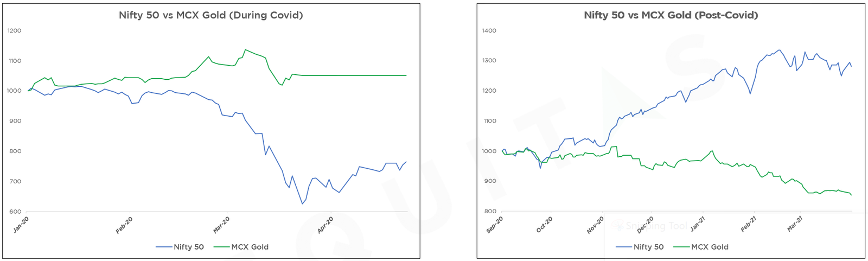Click the Nov-20 axis label
The height and width of the screenshot is (261, 868).
click(595, 225)
